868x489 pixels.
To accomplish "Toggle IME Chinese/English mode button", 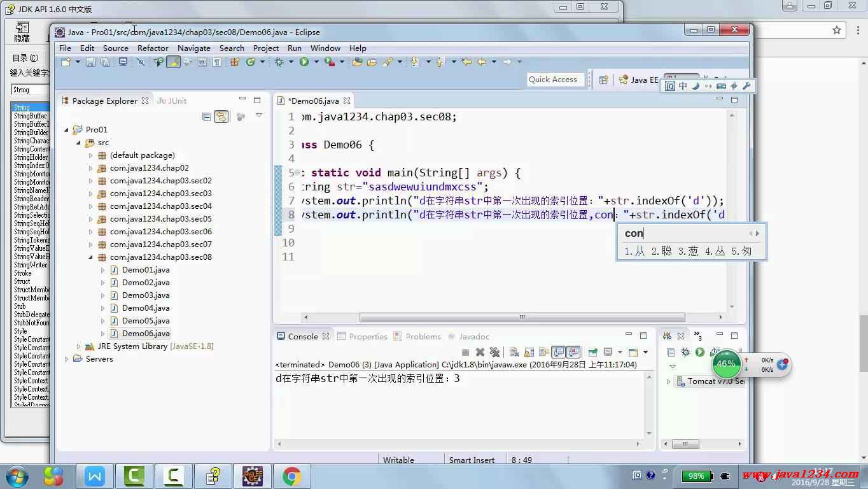I will point(683,86).
